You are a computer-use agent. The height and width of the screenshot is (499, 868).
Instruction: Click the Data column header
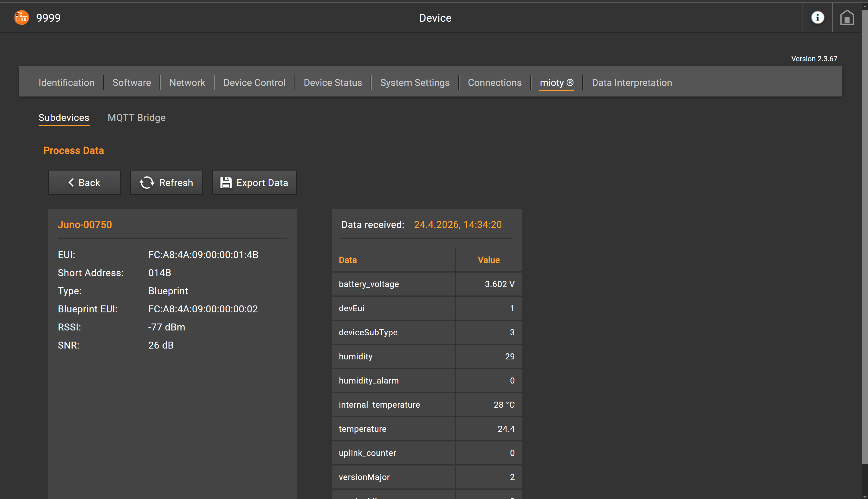pyautogui.click(x=348, y=260)
